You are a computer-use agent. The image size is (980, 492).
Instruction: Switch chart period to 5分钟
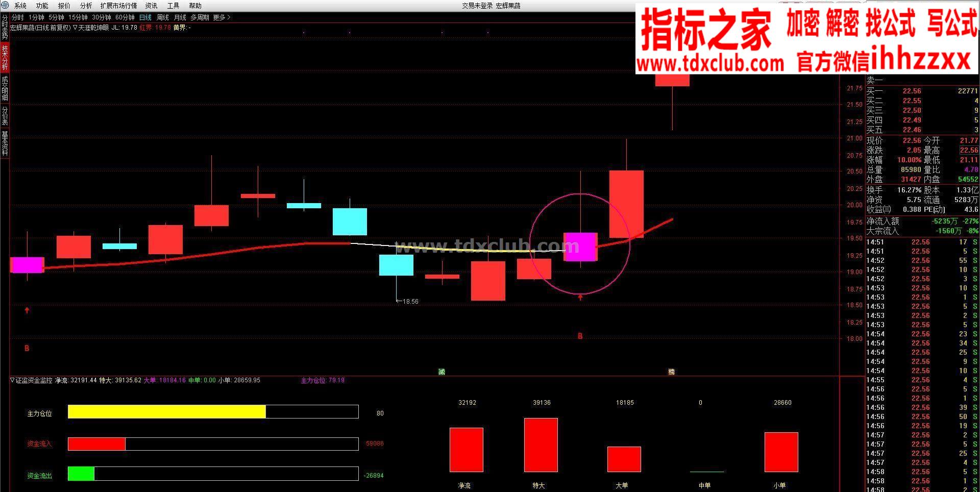(x=57, y=17)
